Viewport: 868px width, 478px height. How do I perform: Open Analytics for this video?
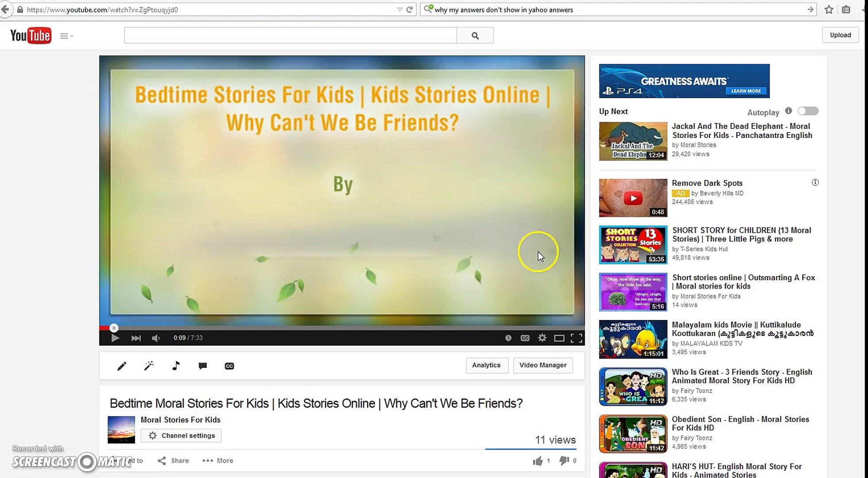(487, 365)
